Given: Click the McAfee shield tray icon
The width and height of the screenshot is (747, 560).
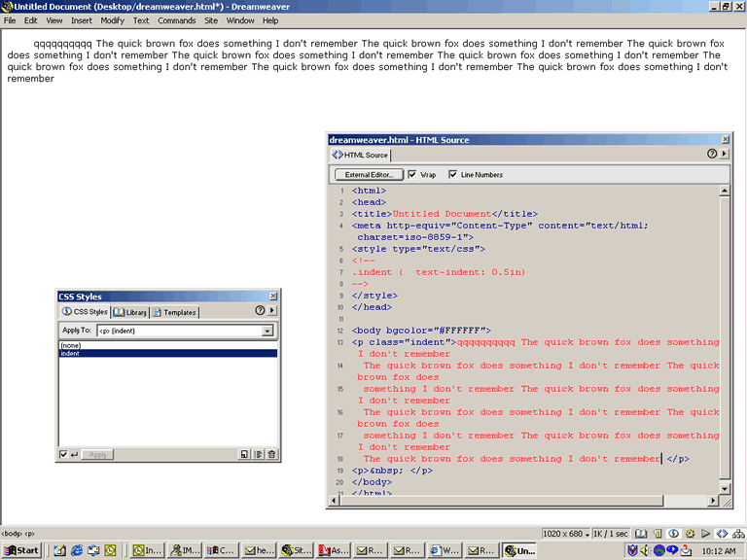Looking at the screenshot, I should coord(632,550).
